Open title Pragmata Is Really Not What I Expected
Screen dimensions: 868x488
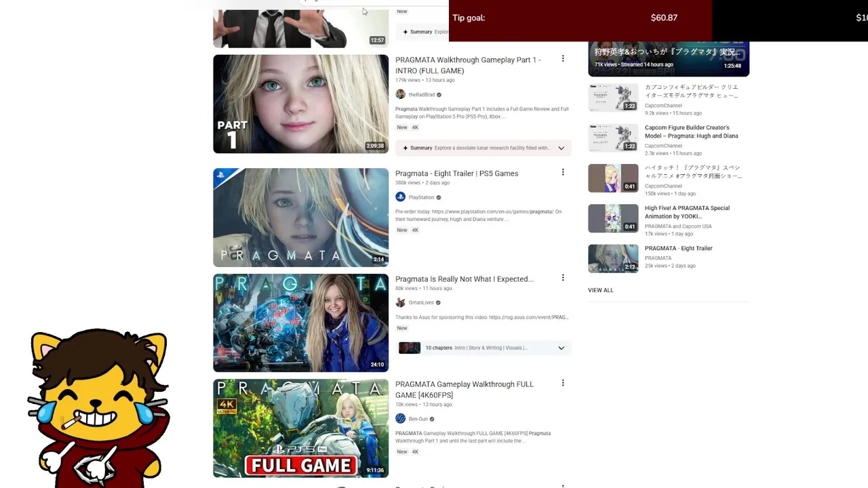click(465, 279)
